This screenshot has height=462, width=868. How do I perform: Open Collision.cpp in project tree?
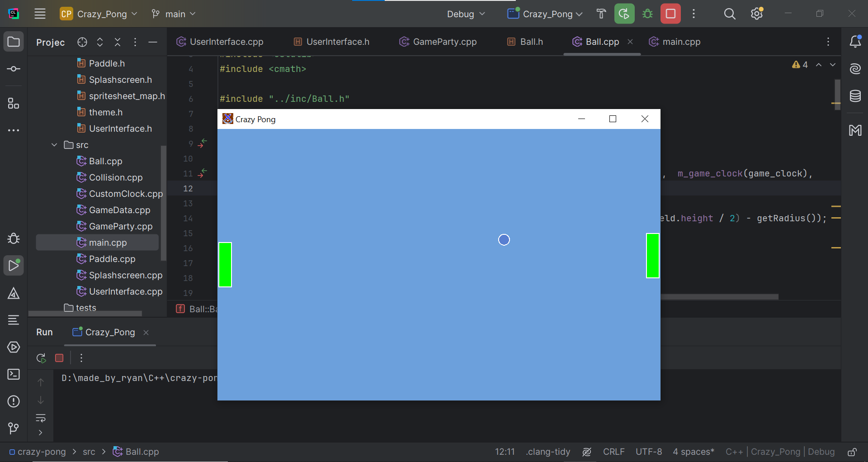pos(116,177)
